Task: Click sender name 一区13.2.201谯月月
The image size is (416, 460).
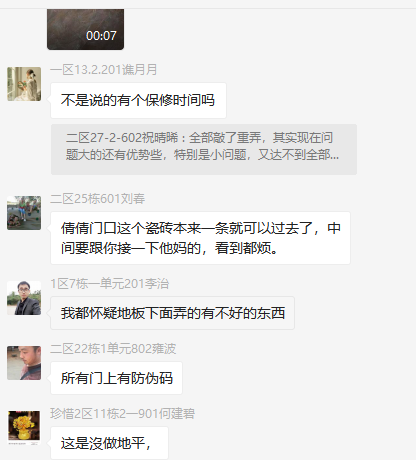Action: pos(103,70)
